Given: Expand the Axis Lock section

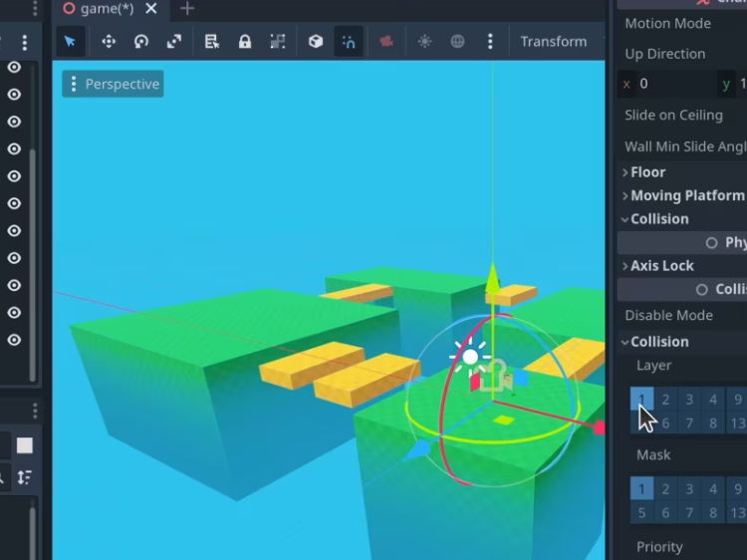Looking at the screenshot, I should click(x=658, y=266).
